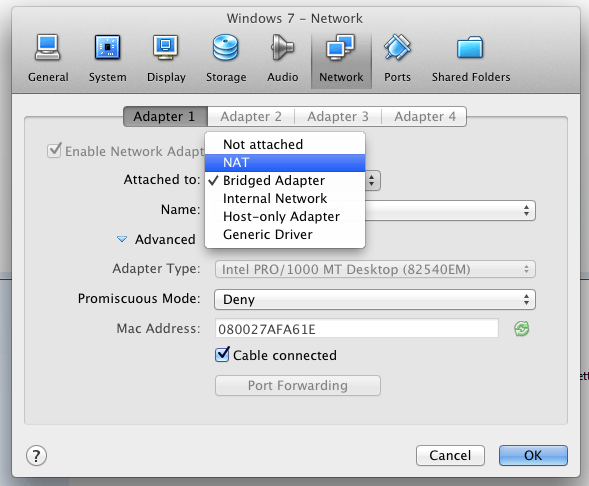Viewport: 589px width, 486px height.
Task: Select Generic Driver option
Action: [285, 234]
